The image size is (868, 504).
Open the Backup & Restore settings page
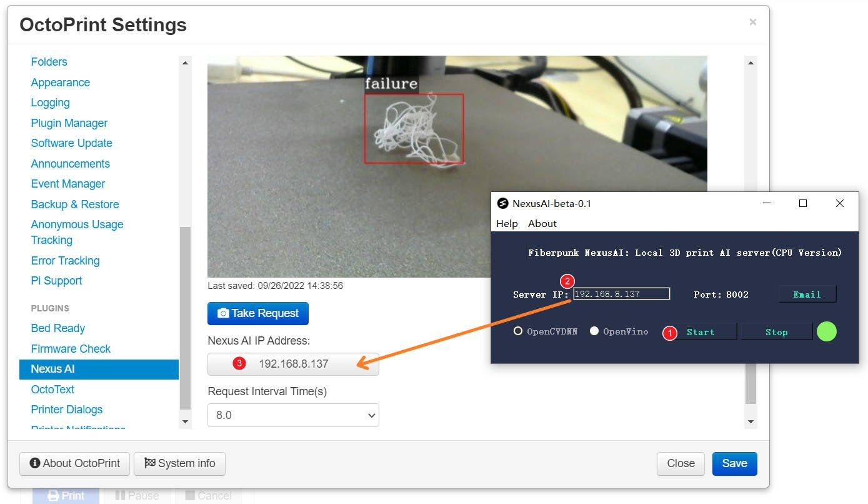[75, 204]
